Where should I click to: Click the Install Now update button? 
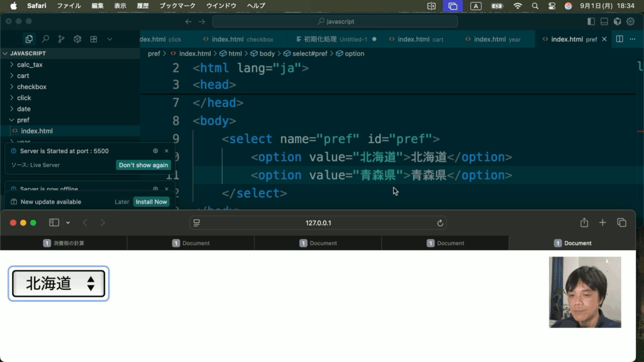(152, 202)
